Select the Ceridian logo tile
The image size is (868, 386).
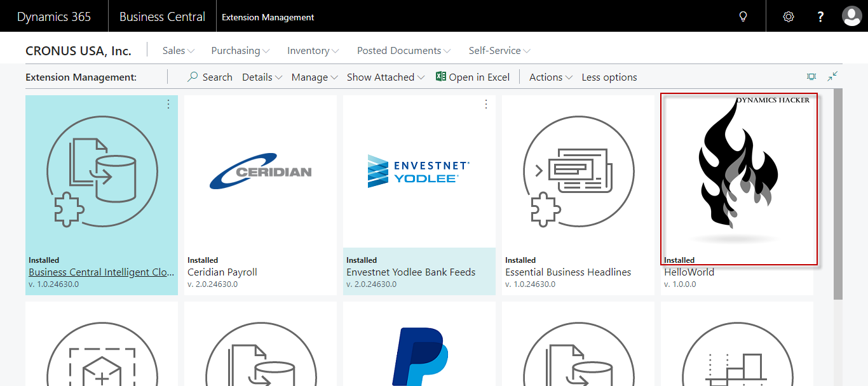coord(261,171)
